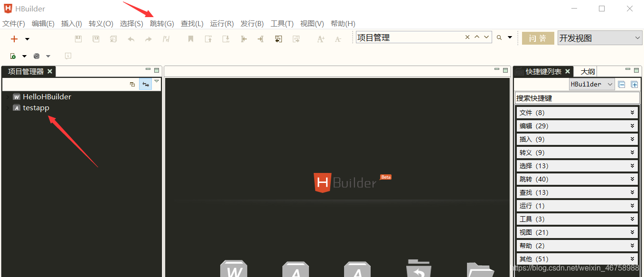Open the 文件(F) menu
Viewport: 644px width, 277px height.
(x=14, y=24)
